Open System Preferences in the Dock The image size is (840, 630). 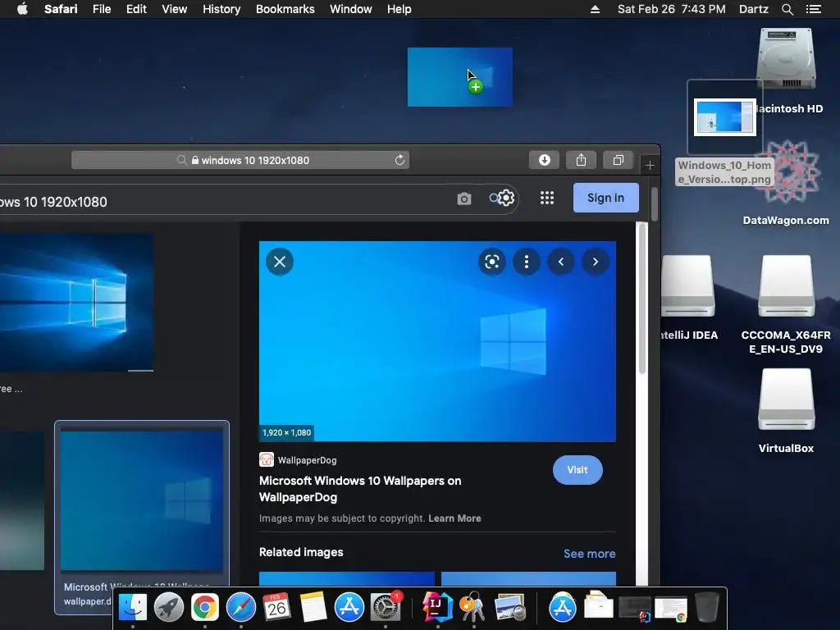pyautogui.click(x=386, y=607)
